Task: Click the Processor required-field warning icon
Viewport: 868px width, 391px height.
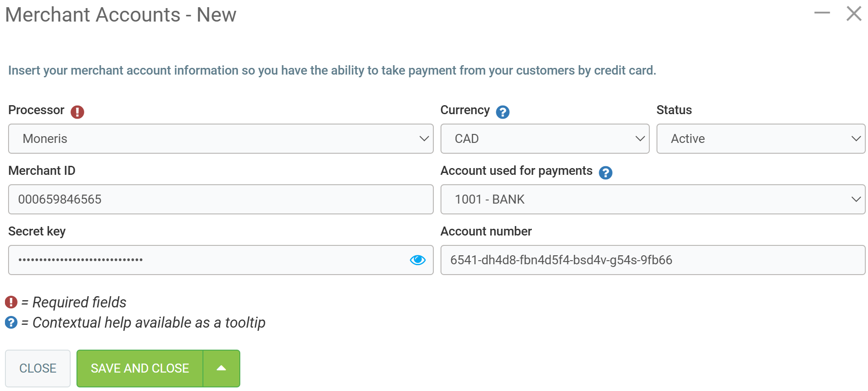Action: coord(77,112)
